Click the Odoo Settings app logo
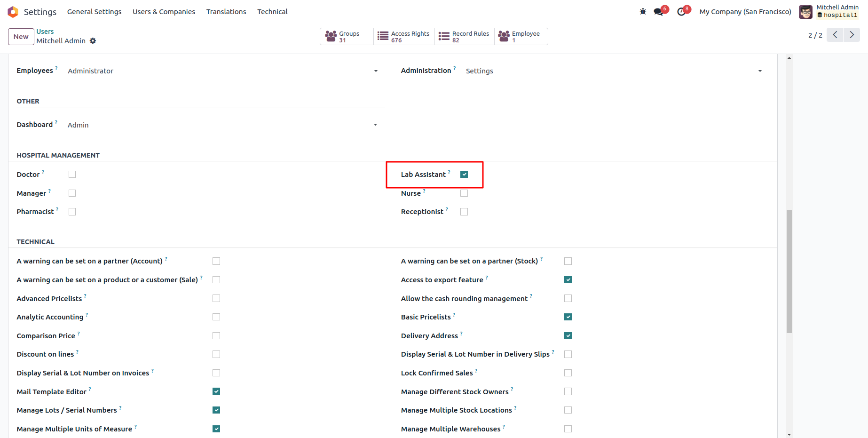 point(13,12)
